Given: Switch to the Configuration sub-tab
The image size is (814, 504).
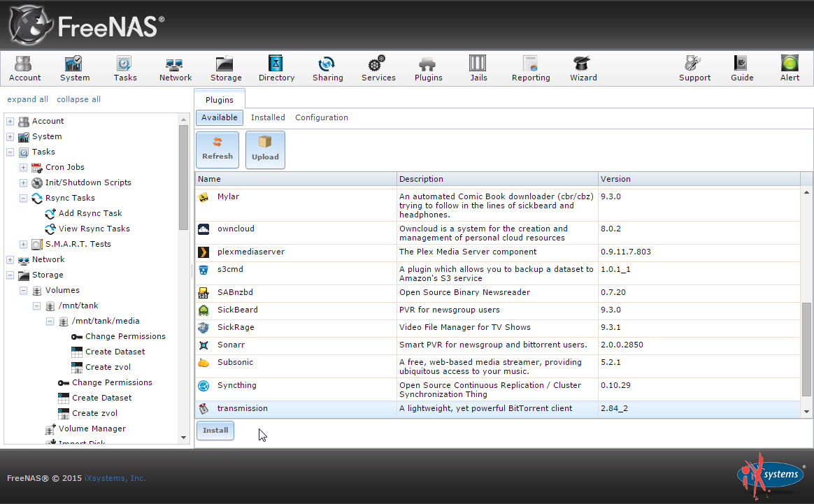Looking at the screenshot, I should (322, 117).
